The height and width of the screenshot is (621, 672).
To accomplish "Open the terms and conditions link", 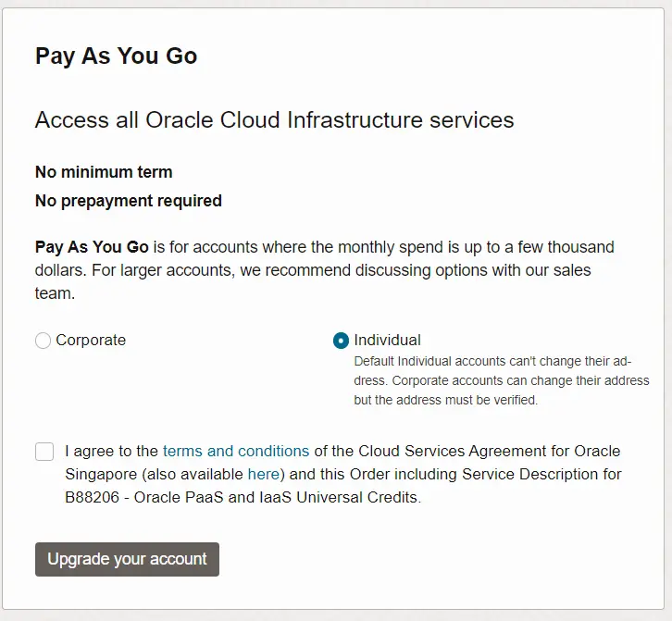I will [236, 452].
